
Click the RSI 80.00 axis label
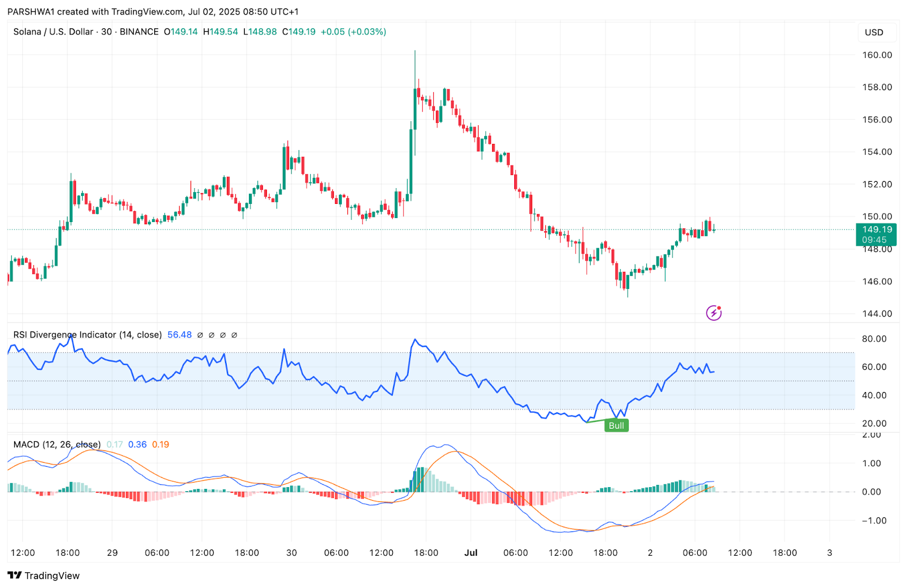click(x=874, y=339)
